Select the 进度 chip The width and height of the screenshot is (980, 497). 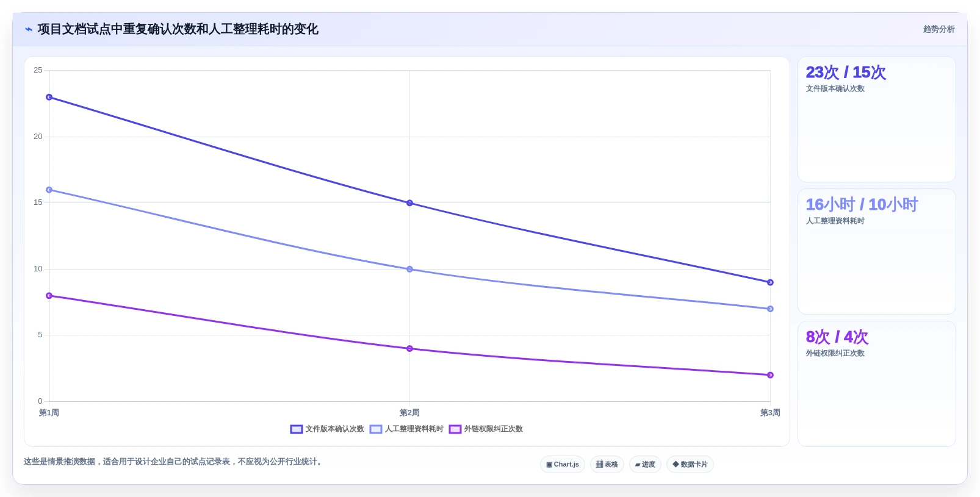click(645, 465)
